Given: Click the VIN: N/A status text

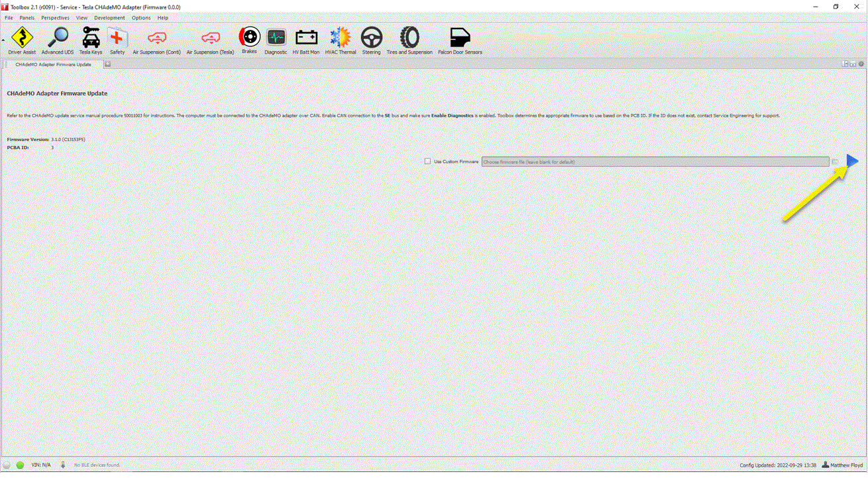Looking at the screenshot, I should (41, 465).
